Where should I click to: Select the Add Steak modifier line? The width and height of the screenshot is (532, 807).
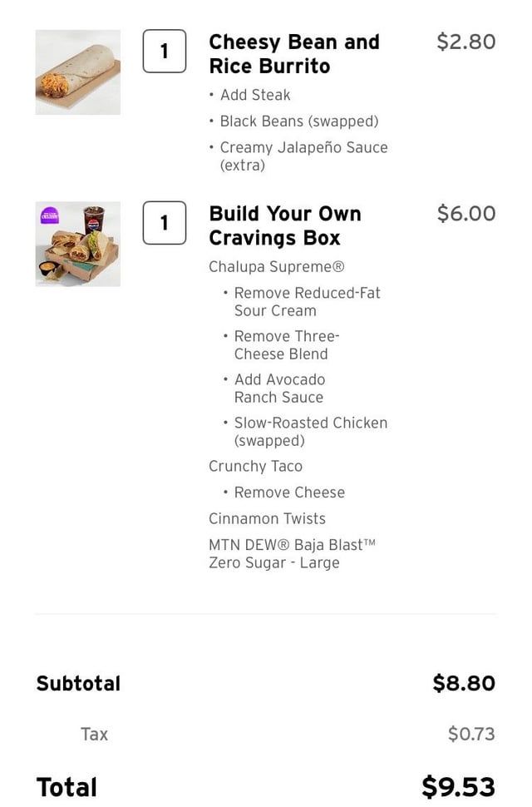tap(254, 95)
